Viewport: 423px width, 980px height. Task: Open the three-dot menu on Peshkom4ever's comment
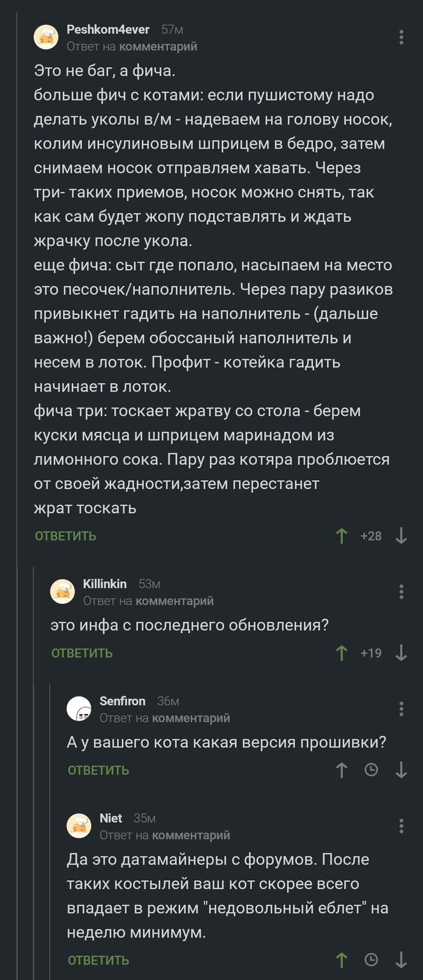401,38
